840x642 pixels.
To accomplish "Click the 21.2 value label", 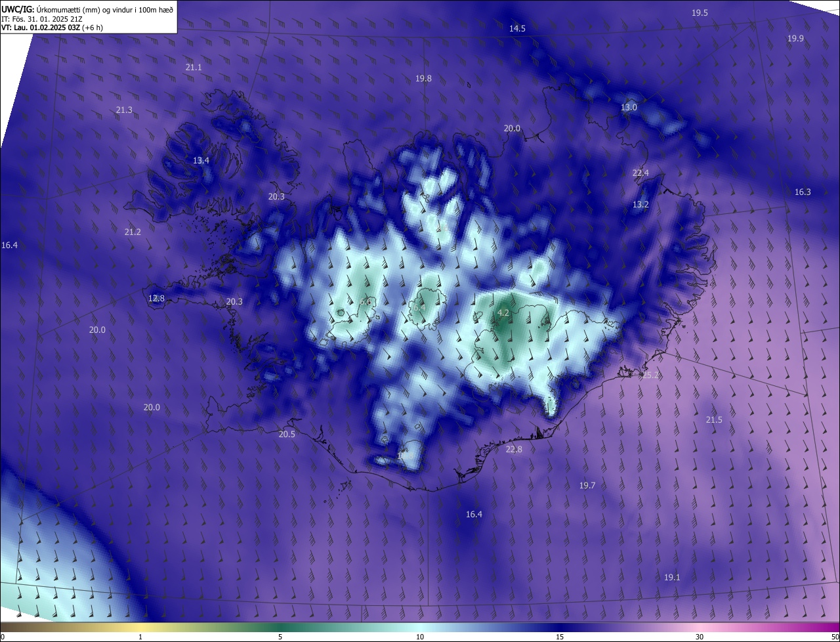I will 133,232.
